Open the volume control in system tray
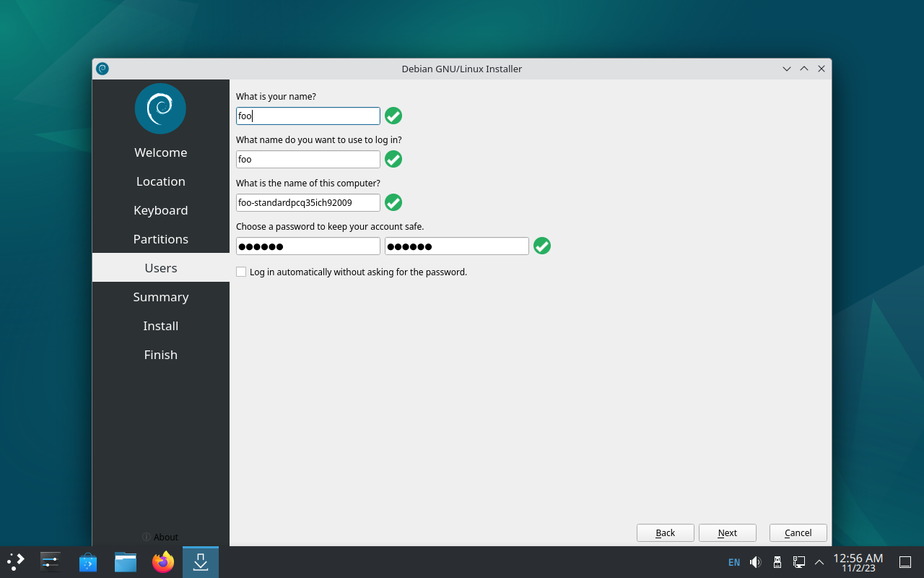This screenshot has height=578, width=924. 755,562
